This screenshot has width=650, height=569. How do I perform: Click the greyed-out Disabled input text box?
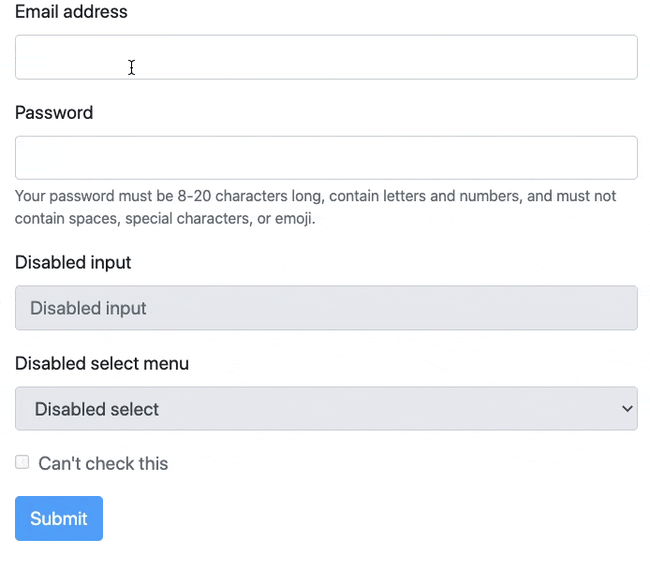point(326,308)
